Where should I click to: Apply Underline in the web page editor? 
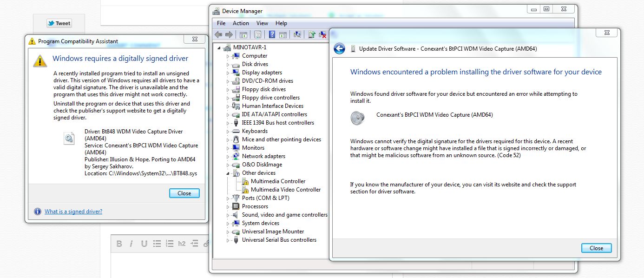[x=144, y=244]
